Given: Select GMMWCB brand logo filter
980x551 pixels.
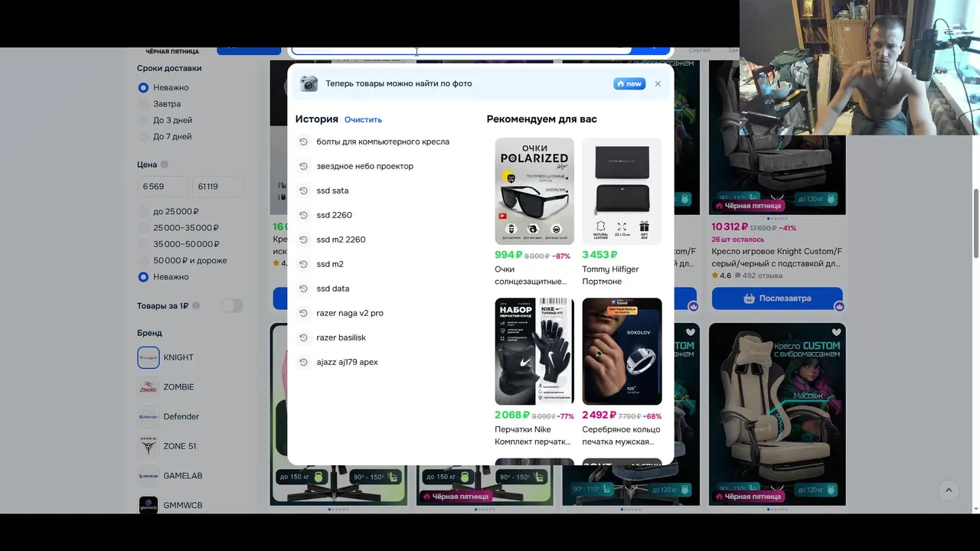Looking at the screenshot, I should pyautogui.click(x=149, y=505).
